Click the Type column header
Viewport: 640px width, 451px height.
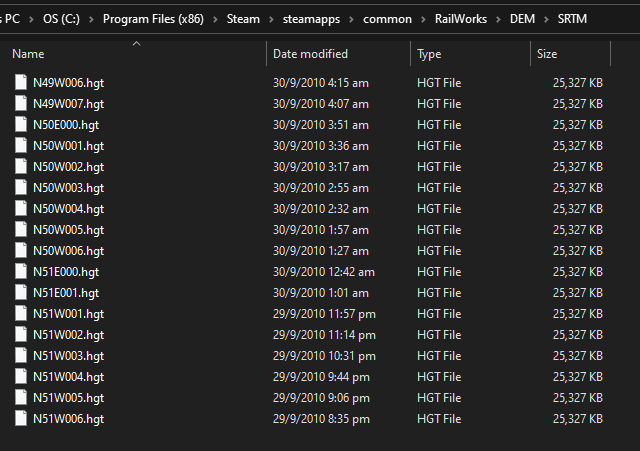click(x=429, y=54)
